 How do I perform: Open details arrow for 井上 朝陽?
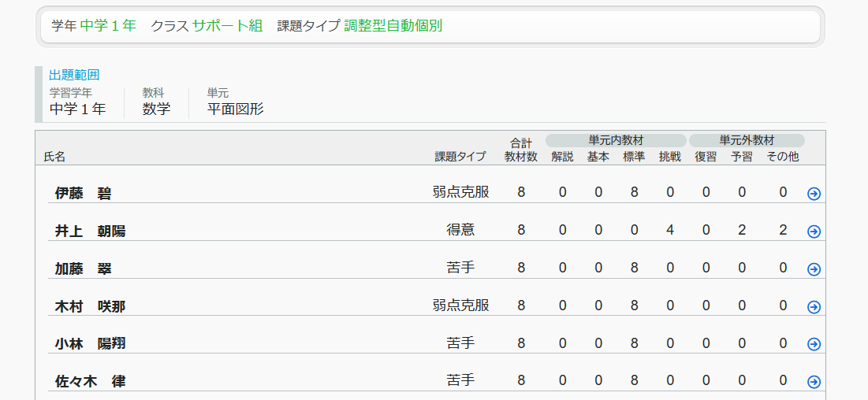coord(814,231)
